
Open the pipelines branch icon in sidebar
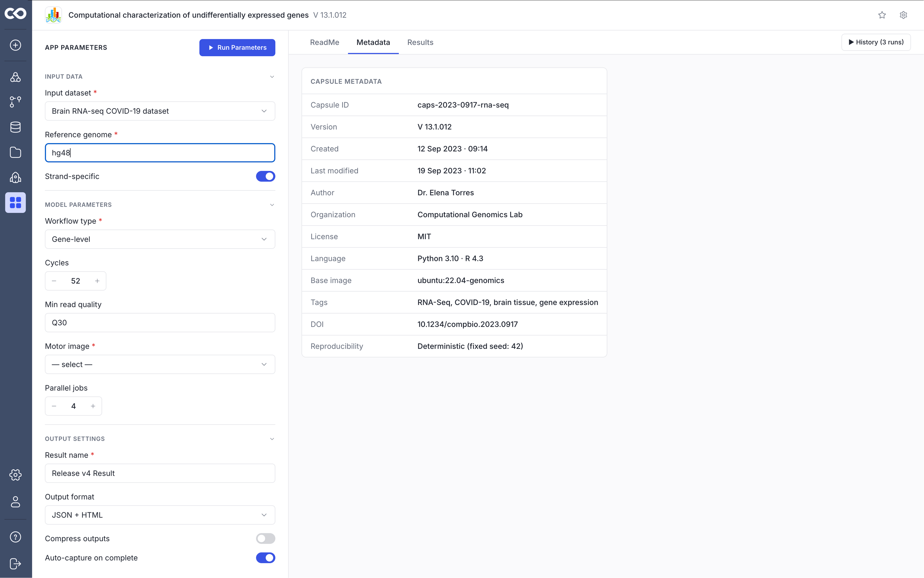pyautogui.click(x=15, y=102)
